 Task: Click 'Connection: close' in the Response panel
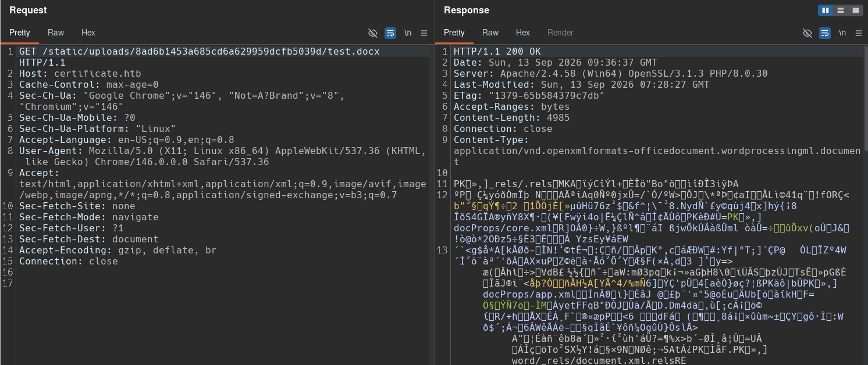[x=503, y=129]
